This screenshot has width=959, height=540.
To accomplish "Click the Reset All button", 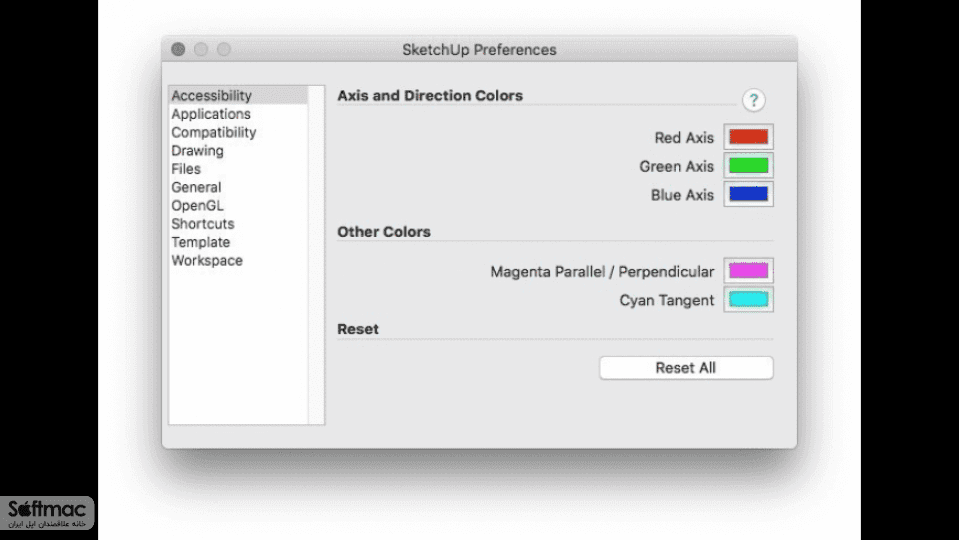I will [686, 368].
